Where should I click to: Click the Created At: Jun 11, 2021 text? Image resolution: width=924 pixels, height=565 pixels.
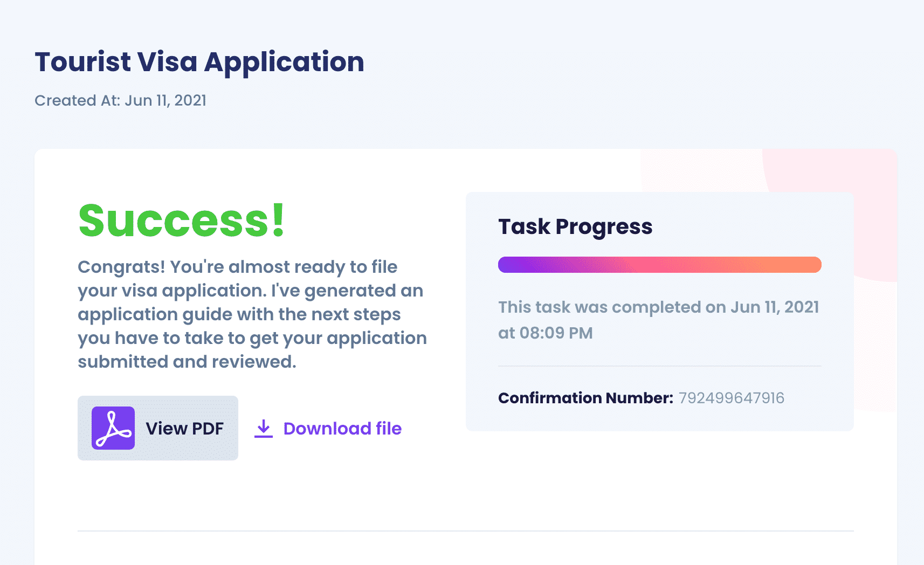coord(120,100)
